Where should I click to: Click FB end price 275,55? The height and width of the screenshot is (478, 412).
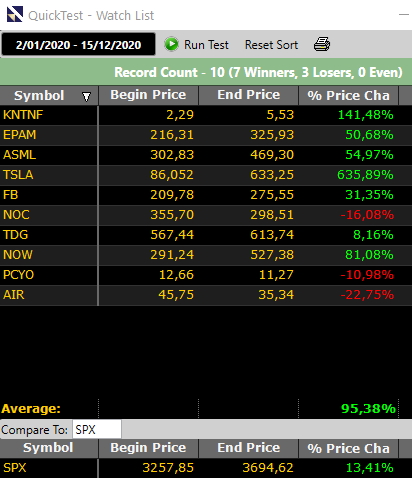pyautogui.click(x=272, y=195)
